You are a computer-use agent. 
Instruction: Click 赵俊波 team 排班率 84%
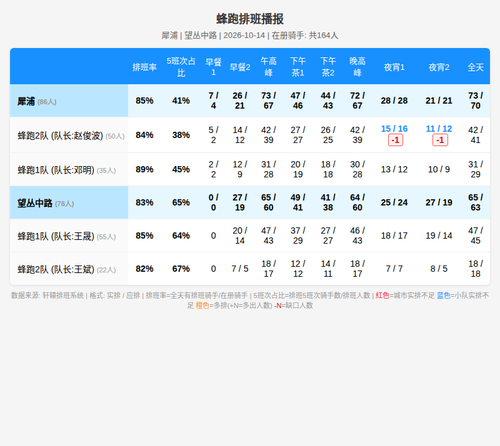[x=144, y=135]
